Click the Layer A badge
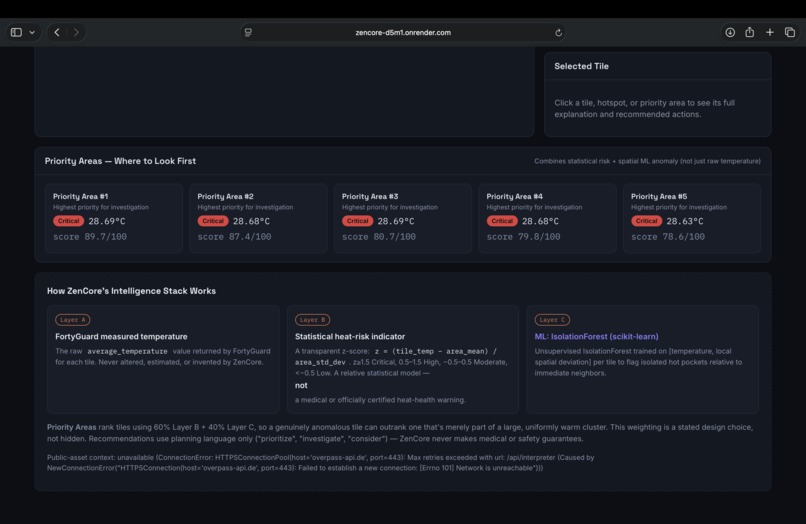This screenshot has height=524, width=806. (72, 320)
